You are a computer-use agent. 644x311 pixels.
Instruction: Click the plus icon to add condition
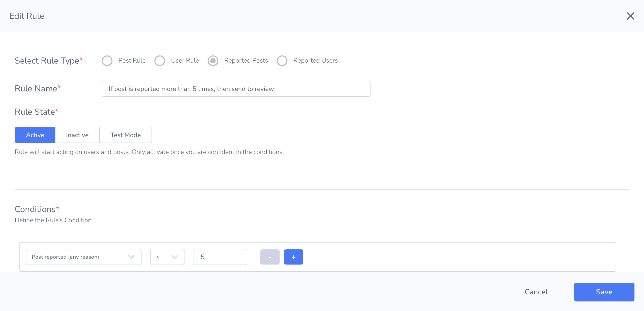(294, 257)
